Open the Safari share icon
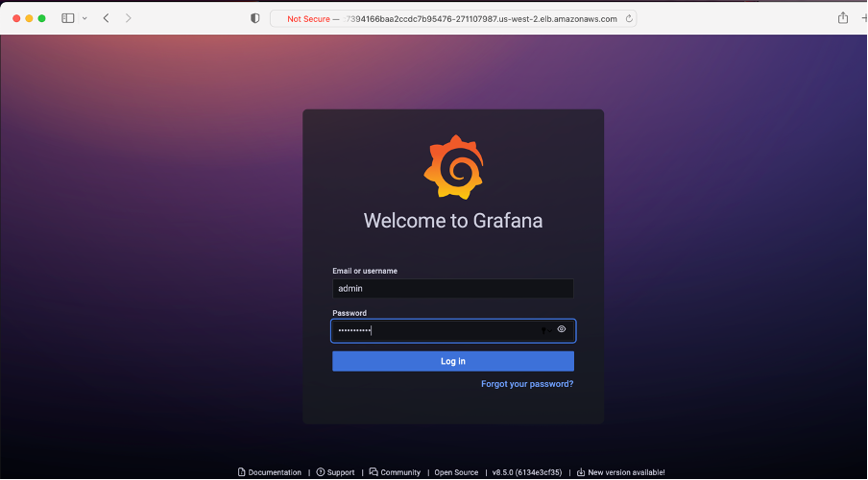The height and width of the screenshot is (480, 868). [842, 17]
